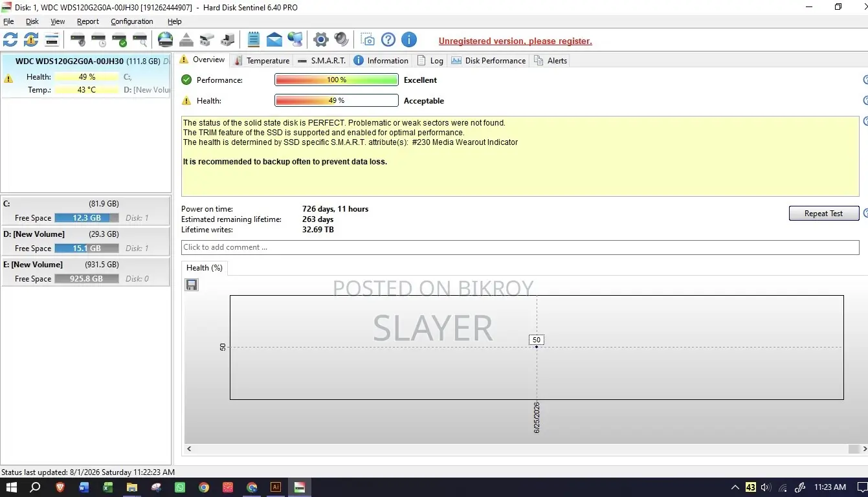
Task: Click the 'Click to add comment' field
Action: [x=520, y=247]
